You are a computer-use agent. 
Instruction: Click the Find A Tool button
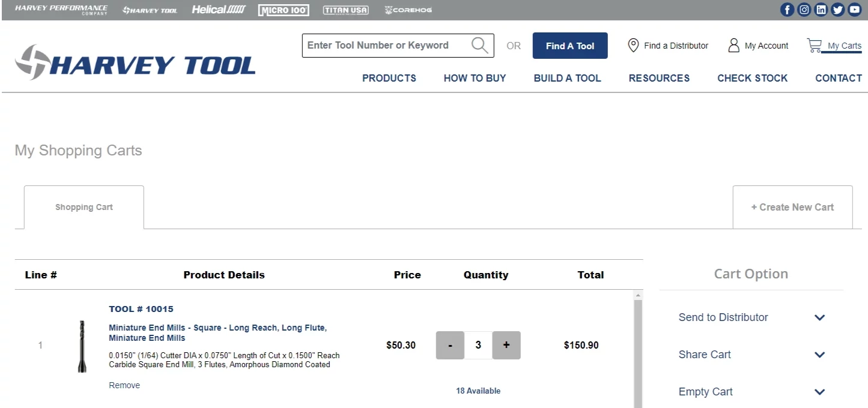569,45
